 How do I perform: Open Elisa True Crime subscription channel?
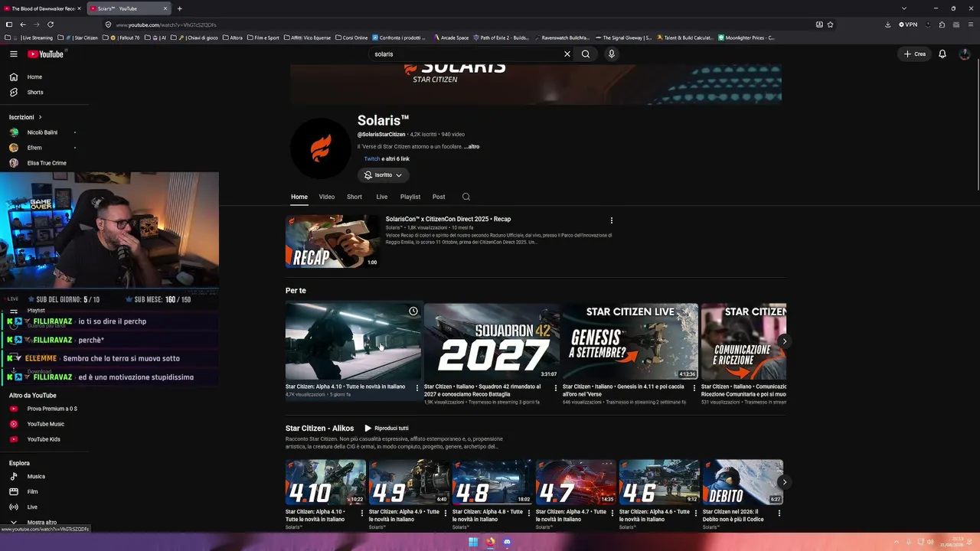point(47,163)
